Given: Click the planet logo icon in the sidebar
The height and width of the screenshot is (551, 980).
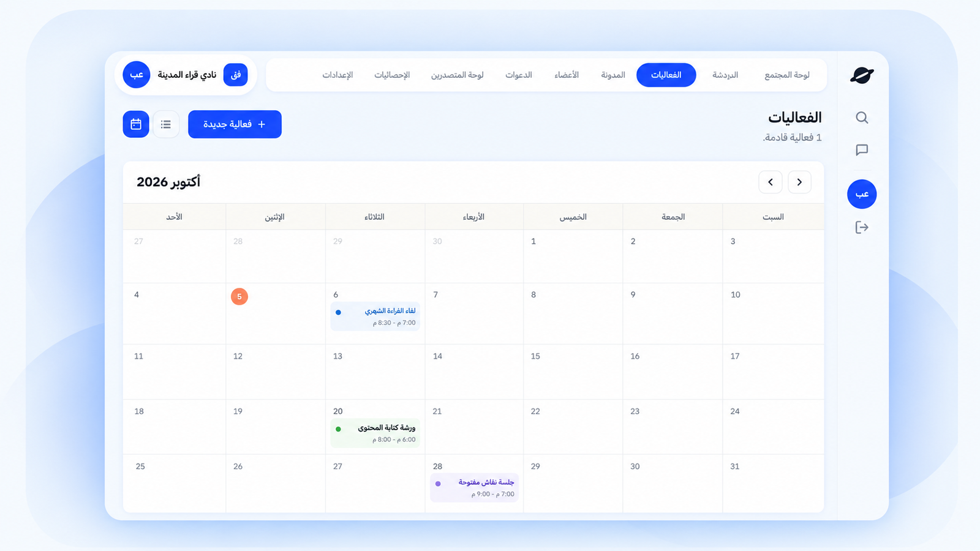Looking at the screenshot, I should click(862, 75).
